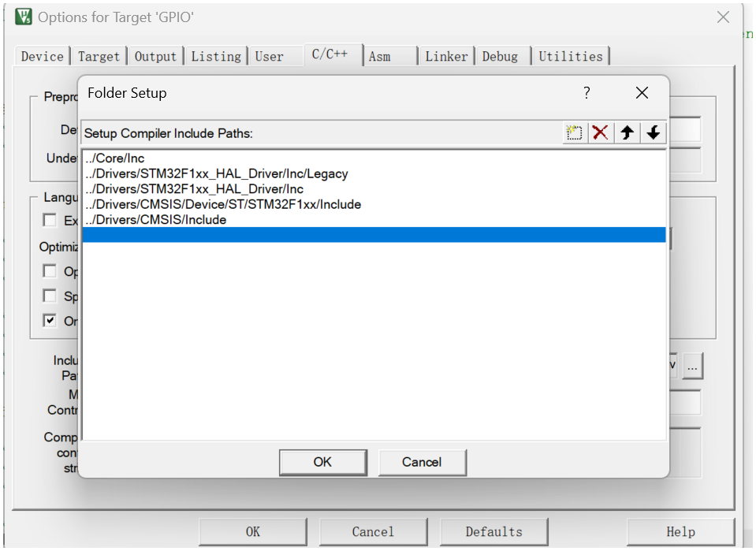Close the Options for Target window
The height and width of the screenshot is (551, 756).
pos(723,17)
